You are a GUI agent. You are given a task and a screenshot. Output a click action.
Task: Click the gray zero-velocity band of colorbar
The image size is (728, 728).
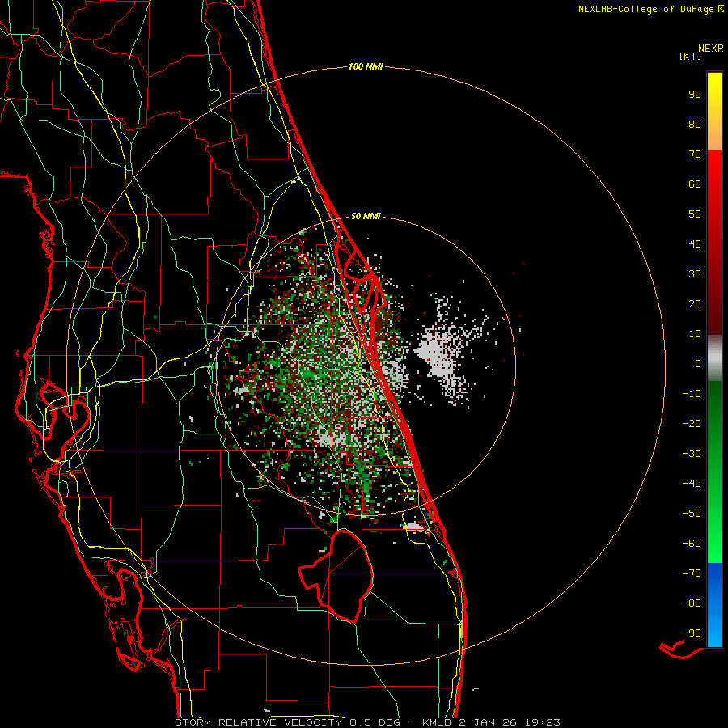click(x=714, y=358)
